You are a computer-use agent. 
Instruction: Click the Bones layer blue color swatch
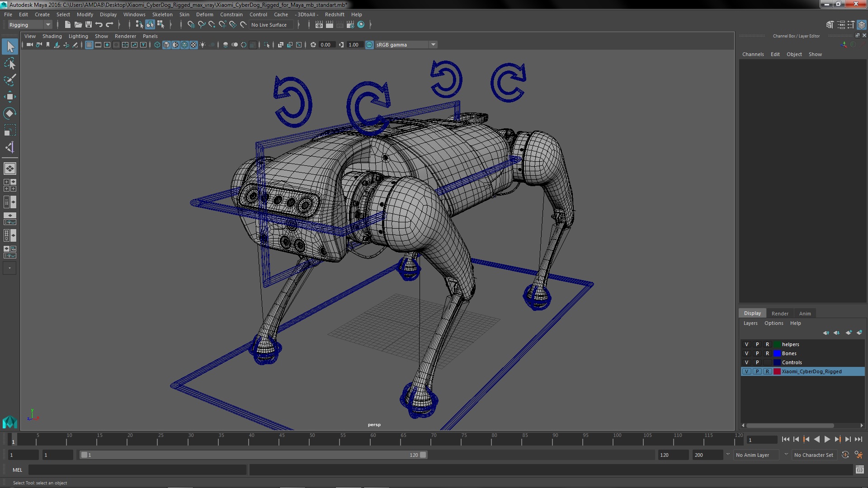(777, 353)
